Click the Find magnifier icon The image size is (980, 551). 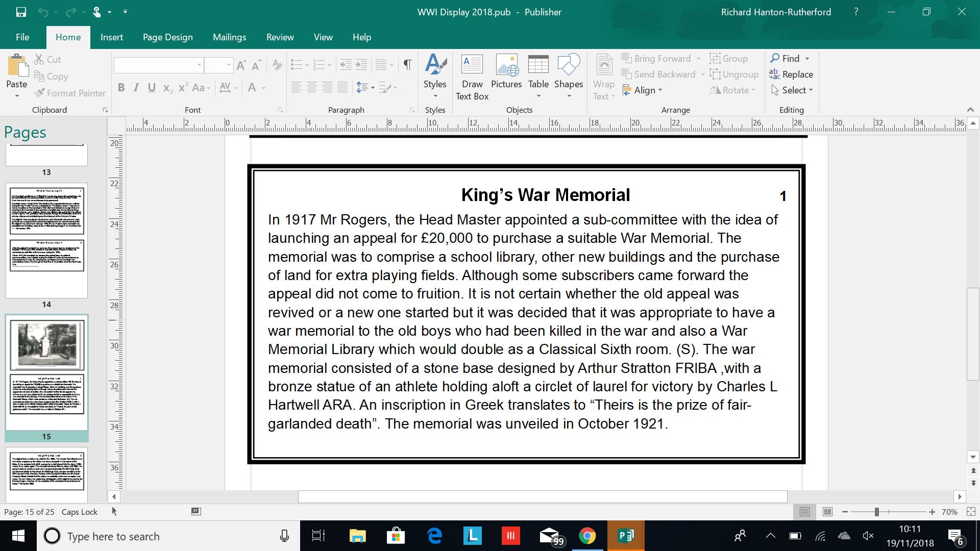point(775,58)
